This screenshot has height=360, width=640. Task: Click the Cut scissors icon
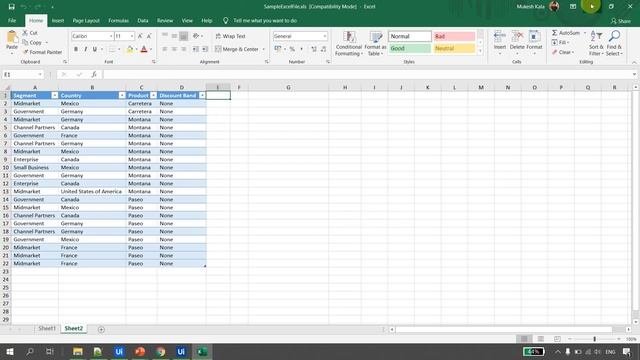point(25,33)
